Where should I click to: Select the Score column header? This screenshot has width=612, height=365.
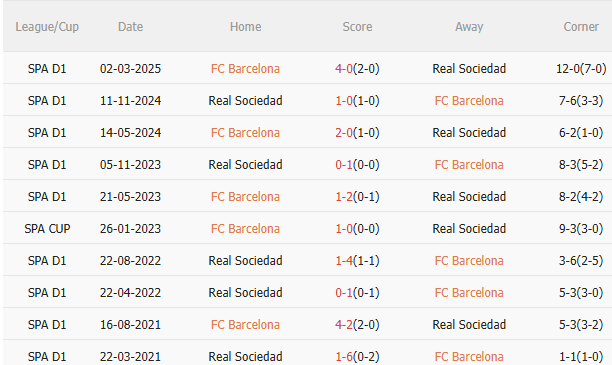point(357,27)
